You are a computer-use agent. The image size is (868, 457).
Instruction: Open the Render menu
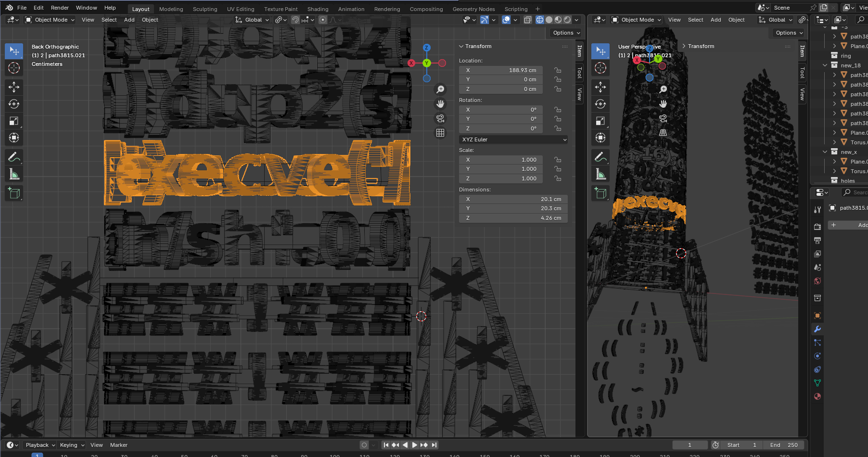coord(60,8)
